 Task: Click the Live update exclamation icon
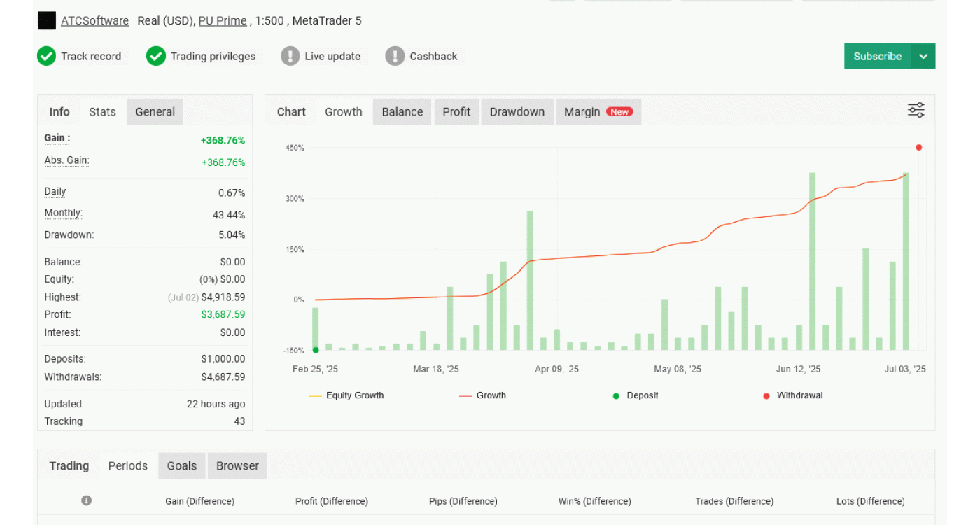click(290, 56)
